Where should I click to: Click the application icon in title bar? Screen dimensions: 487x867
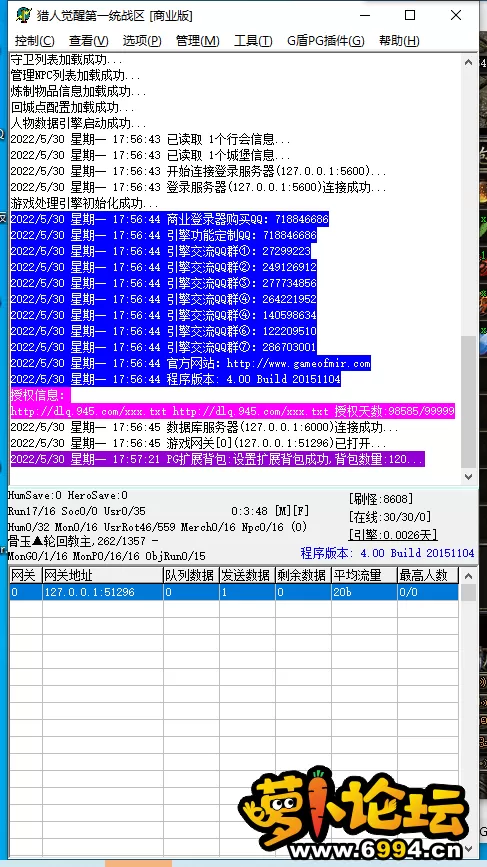pos(23,15)
